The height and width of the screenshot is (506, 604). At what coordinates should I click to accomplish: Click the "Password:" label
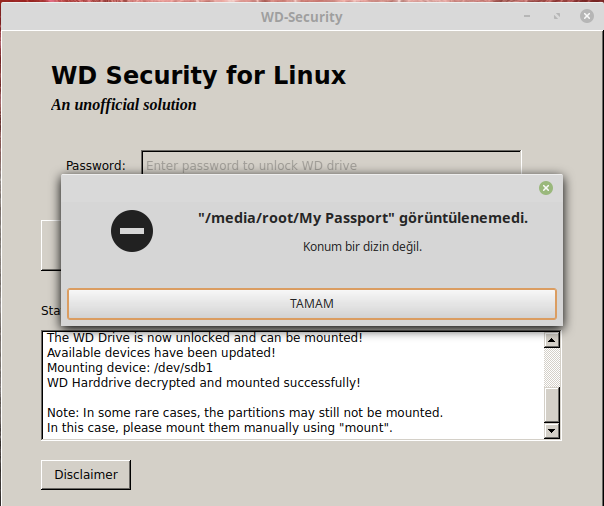coord(96,166)
